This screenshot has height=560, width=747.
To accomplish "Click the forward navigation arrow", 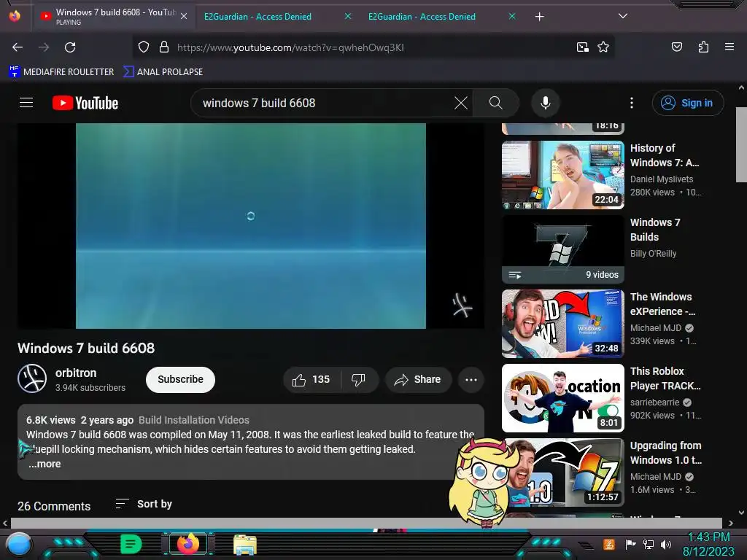I will point(44,47).
